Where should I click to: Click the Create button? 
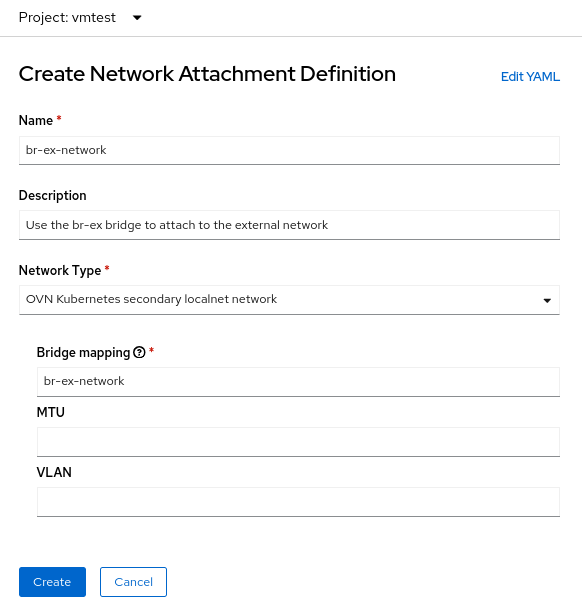pos(52,582)
